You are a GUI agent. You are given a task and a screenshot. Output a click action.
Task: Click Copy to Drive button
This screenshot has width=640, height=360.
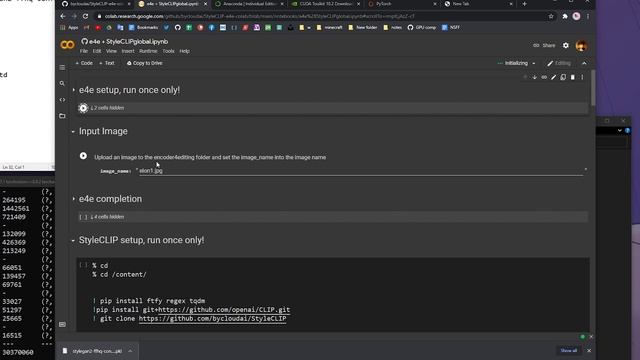click(x=144, y=63)
